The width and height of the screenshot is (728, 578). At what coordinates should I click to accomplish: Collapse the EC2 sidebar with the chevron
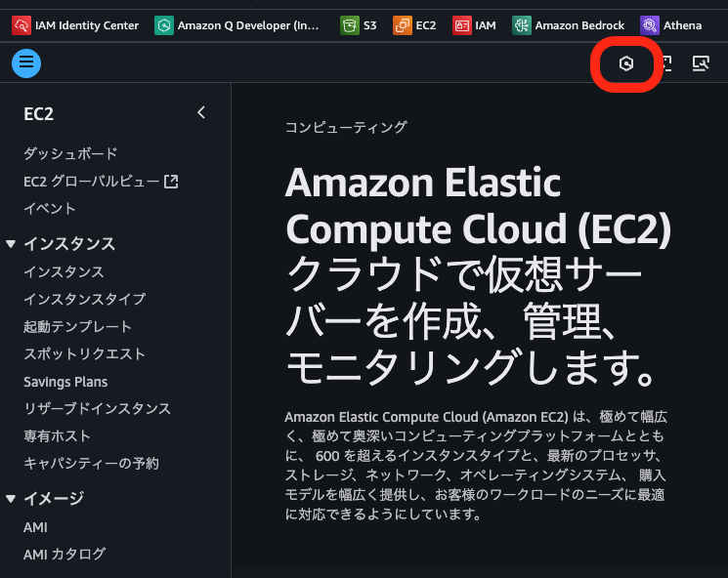tap(201, 112)
